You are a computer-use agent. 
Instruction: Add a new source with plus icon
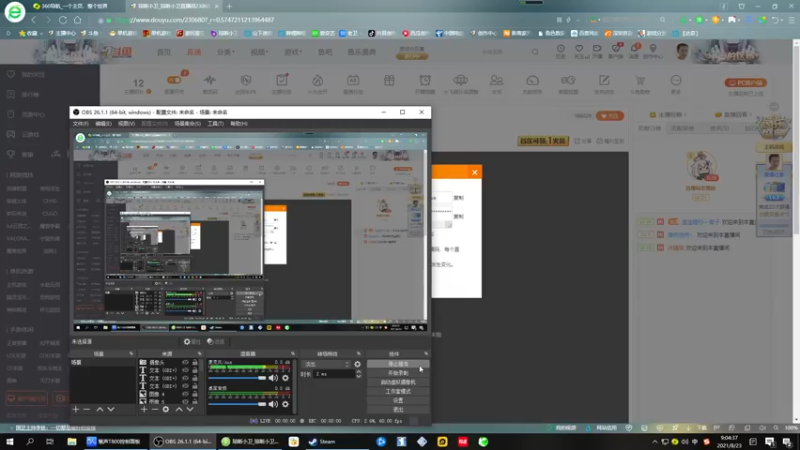[144, 409]
